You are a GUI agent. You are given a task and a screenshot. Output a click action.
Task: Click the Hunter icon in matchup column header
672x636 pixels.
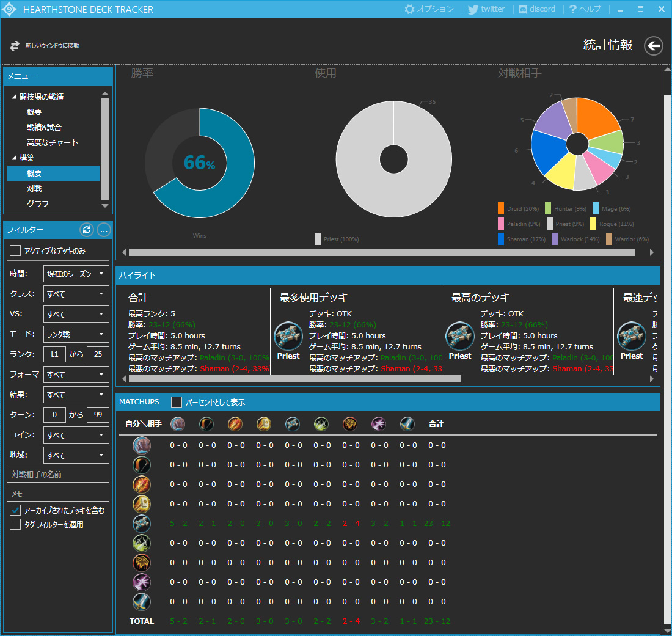pos(206,424)
